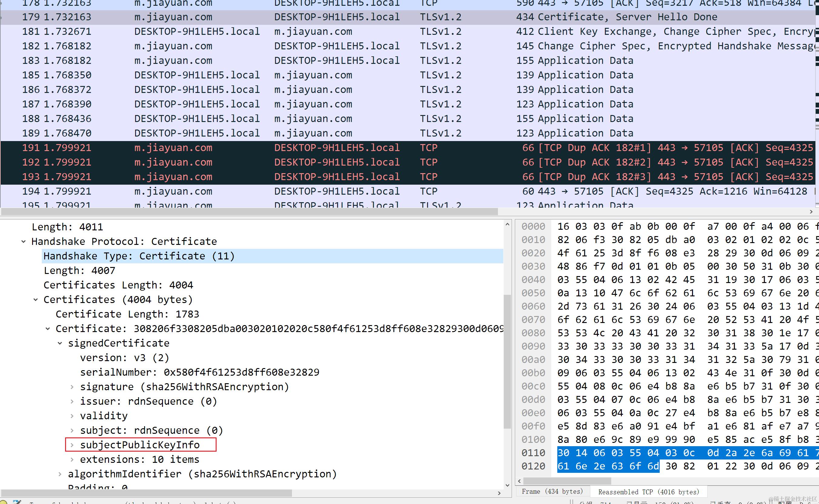Click details pane vertical scrollbar thumb
The image size is (819, 504).
tap(507, 362)
